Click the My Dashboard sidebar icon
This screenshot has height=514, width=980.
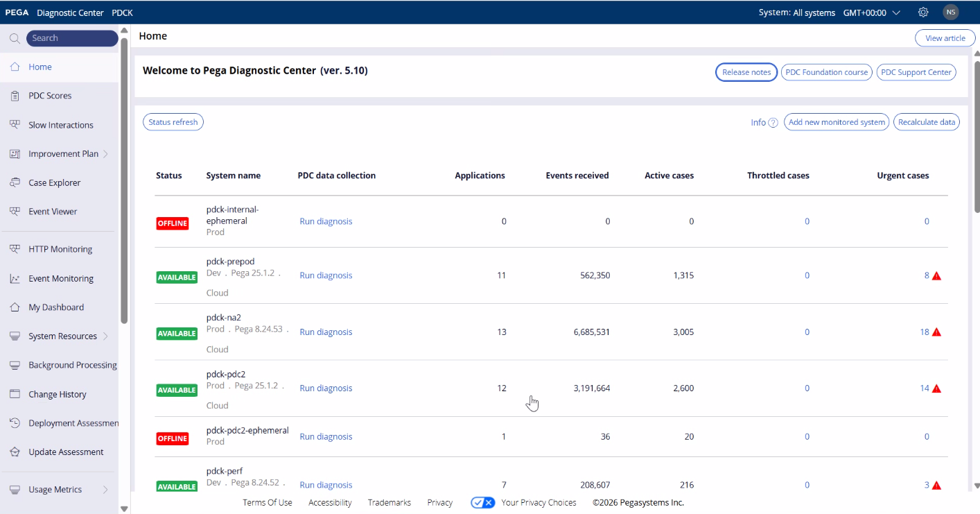click(15, 307)
